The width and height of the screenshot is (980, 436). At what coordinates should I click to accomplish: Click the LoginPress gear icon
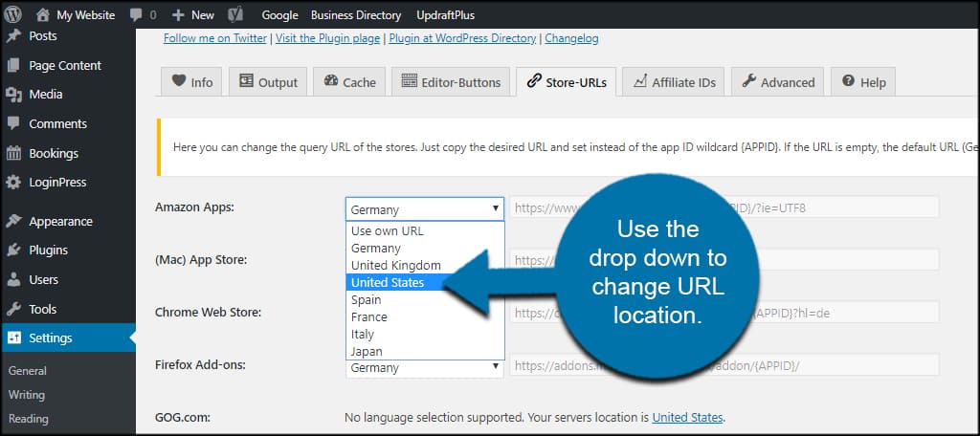click(13, 183)
